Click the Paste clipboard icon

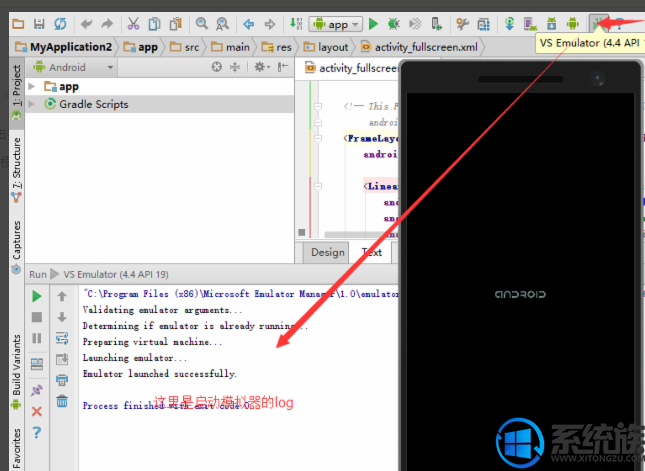pos(176,24)
